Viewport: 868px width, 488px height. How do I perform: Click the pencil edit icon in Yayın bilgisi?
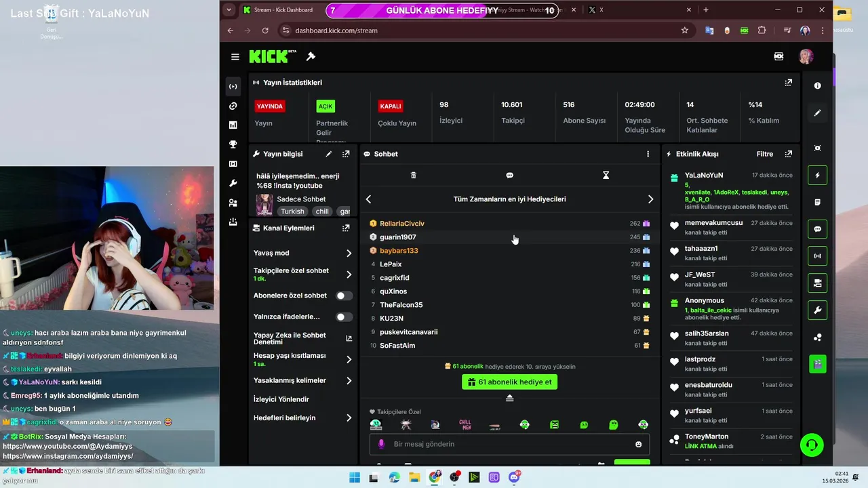coord(329,154)
